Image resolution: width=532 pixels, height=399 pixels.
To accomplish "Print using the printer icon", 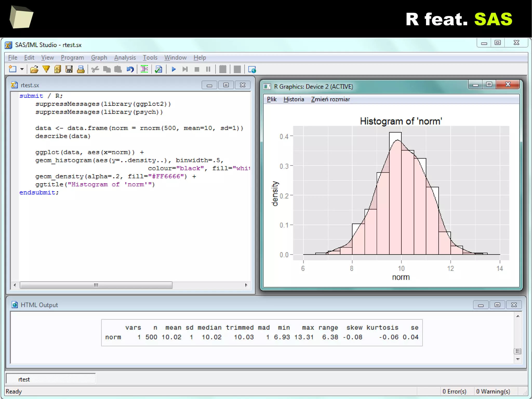I will tap(81, 69).
